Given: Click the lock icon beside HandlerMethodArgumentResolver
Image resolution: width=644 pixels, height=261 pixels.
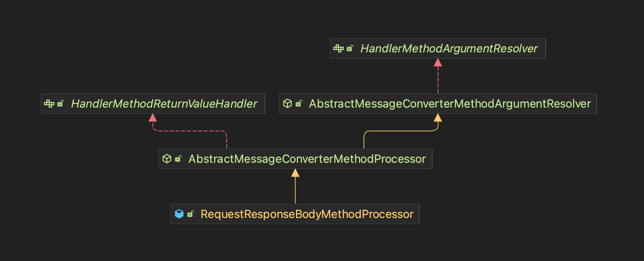Looking at the screenshot, I should [350, 49].
